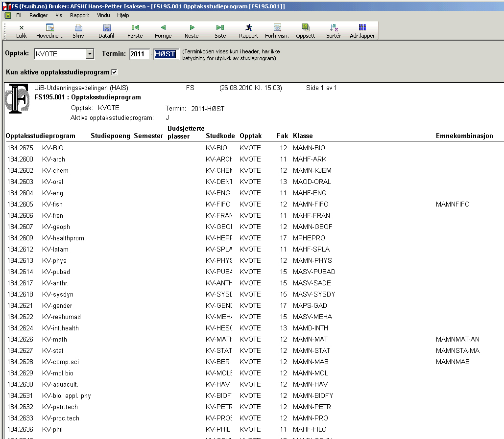Click the MAHF-FILO class cell

[x=310, y=429]
